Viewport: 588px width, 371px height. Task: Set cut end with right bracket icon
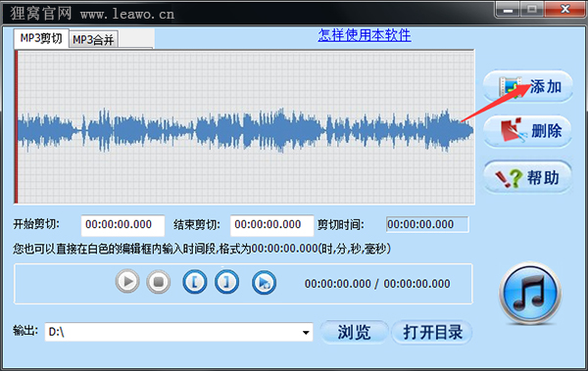pos(227,282)
